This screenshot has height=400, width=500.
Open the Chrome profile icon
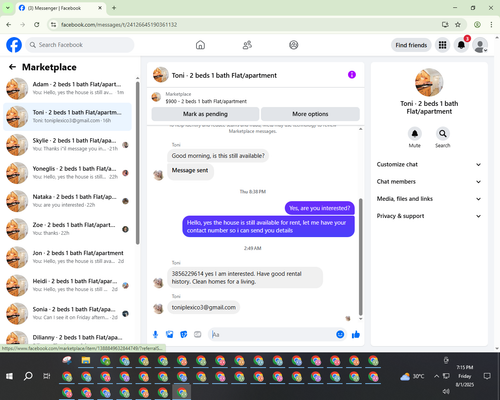point(477,24)
